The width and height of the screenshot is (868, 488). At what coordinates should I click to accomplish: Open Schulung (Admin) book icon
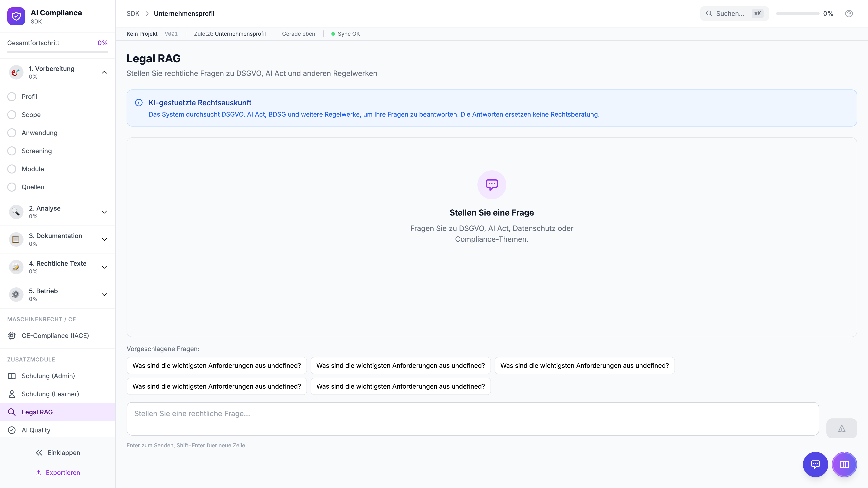click(x=12, y=376)
